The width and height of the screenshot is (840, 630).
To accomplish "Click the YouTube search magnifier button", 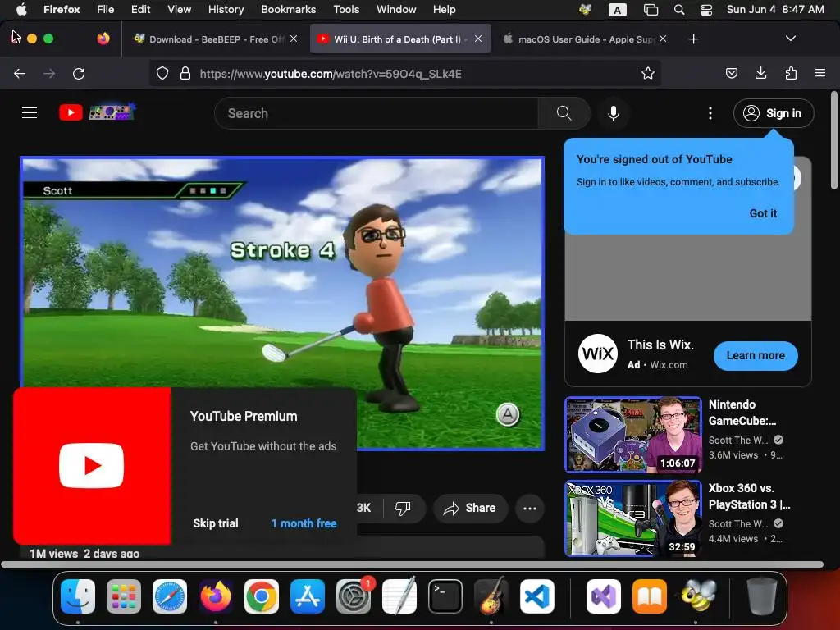I will [x=564, y=113].
